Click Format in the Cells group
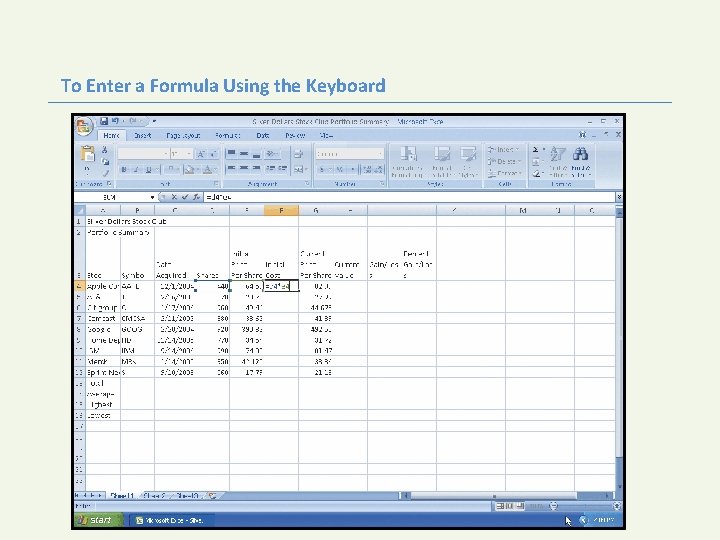Screen dimensions: 720x540 (504, 174)
